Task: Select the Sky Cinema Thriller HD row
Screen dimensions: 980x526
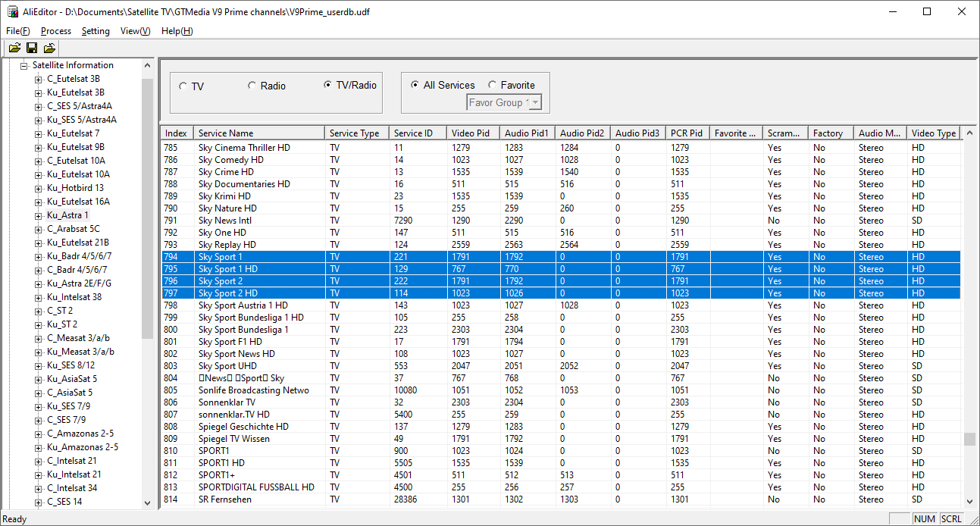Action: [561, 148]
